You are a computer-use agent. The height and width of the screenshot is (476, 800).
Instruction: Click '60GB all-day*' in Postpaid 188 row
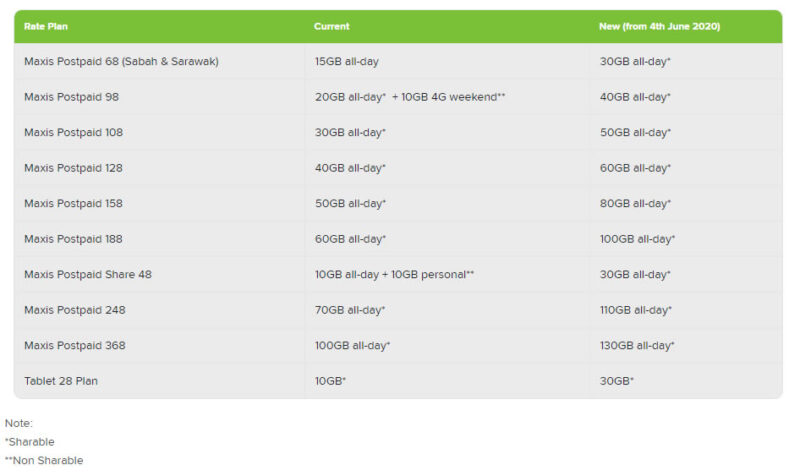point(350,239)
